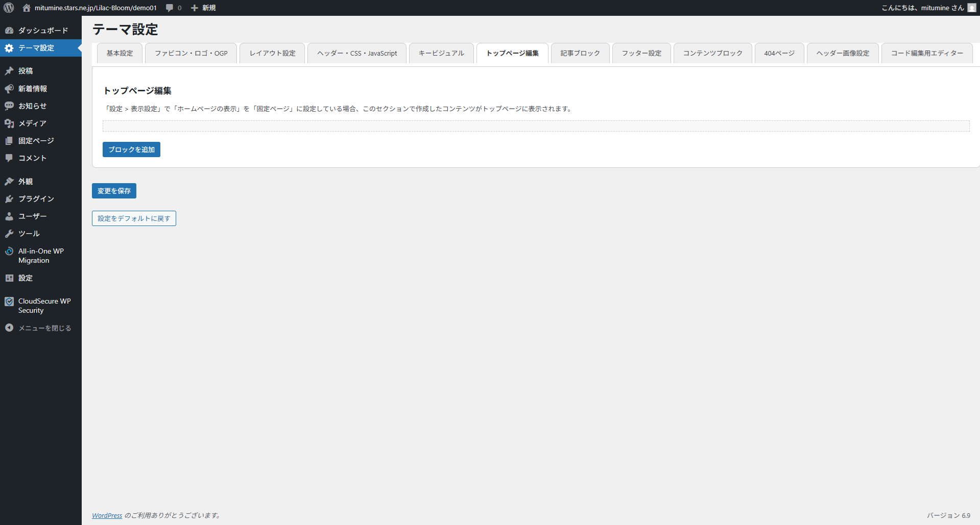Click the 変更を保存 button
The image size is (980, 525).
click(114, 191)
